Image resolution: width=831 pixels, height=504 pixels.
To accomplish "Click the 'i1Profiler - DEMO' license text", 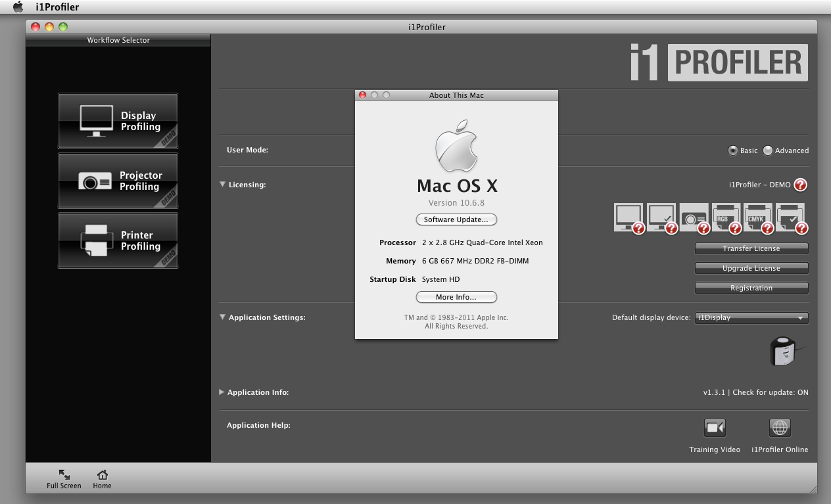I will click(x=760, y=185).
